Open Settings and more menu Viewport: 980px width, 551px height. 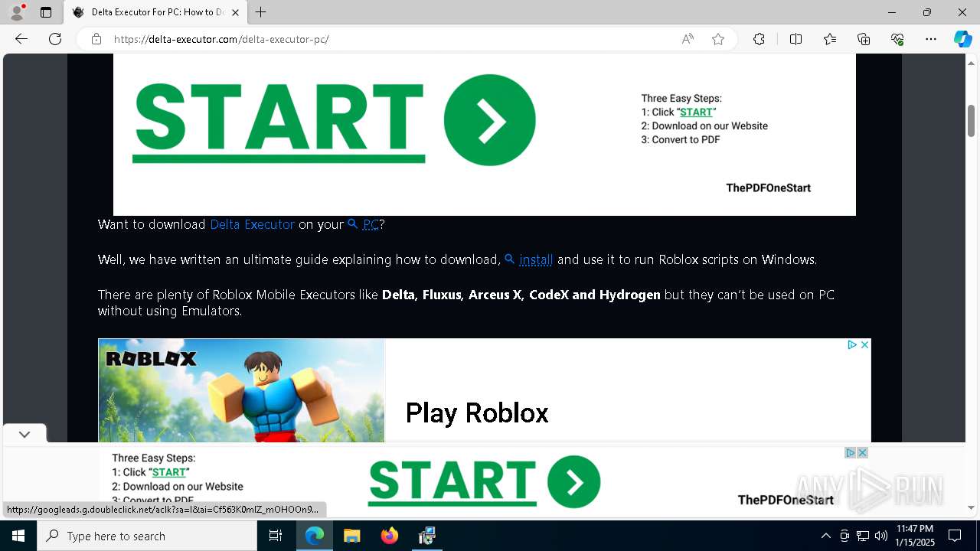931,39
